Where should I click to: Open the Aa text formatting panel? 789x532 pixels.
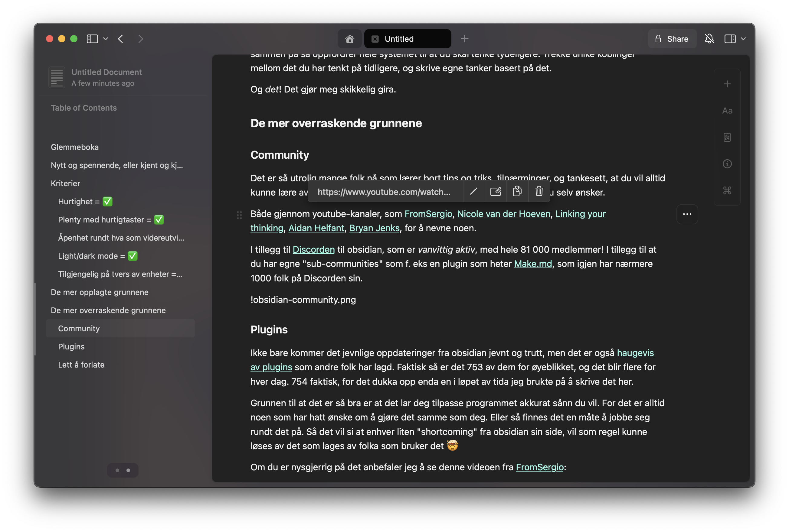click(x=727, y=111)
